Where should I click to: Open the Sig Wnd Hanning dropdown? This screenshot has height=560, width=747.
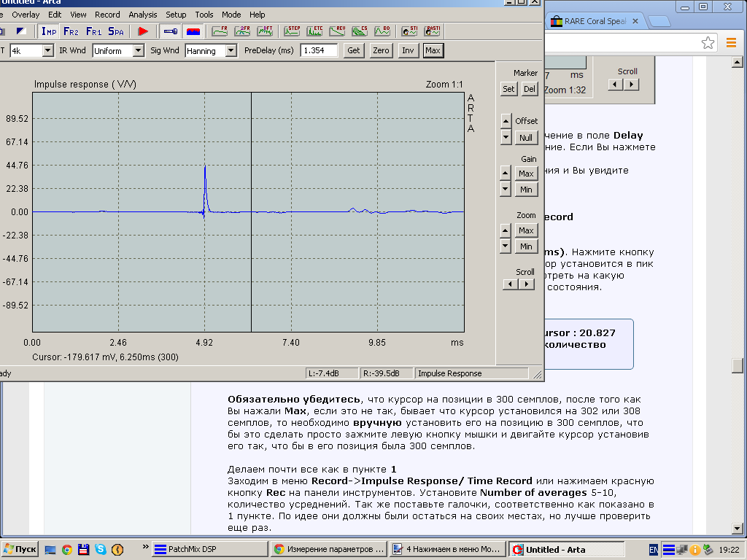(x=231, y=50)
